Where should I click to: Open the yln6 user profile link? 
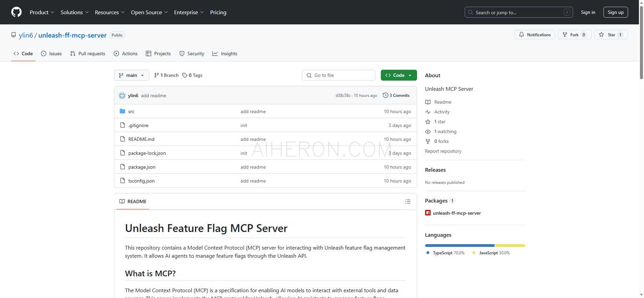(26, 35)
